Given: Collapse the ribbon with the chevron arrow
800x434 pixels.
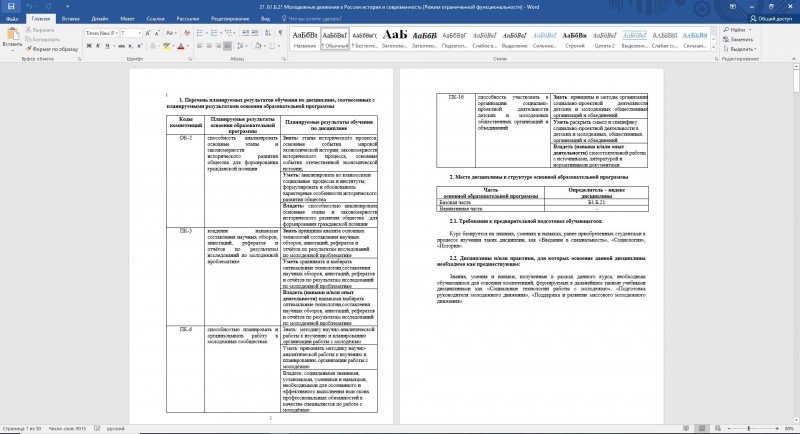Looking at the screenshot, I should (x=794, y=59).
